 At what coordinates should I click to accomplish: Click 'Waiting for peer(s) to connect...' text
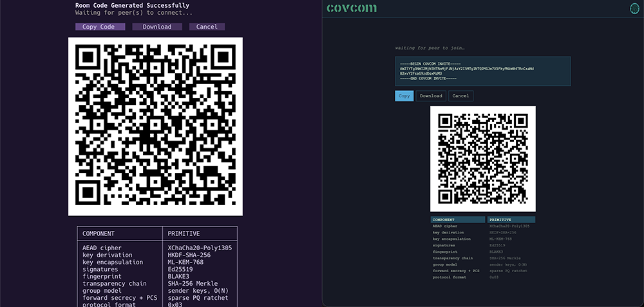pyautogui.click(x=134, y=13)
